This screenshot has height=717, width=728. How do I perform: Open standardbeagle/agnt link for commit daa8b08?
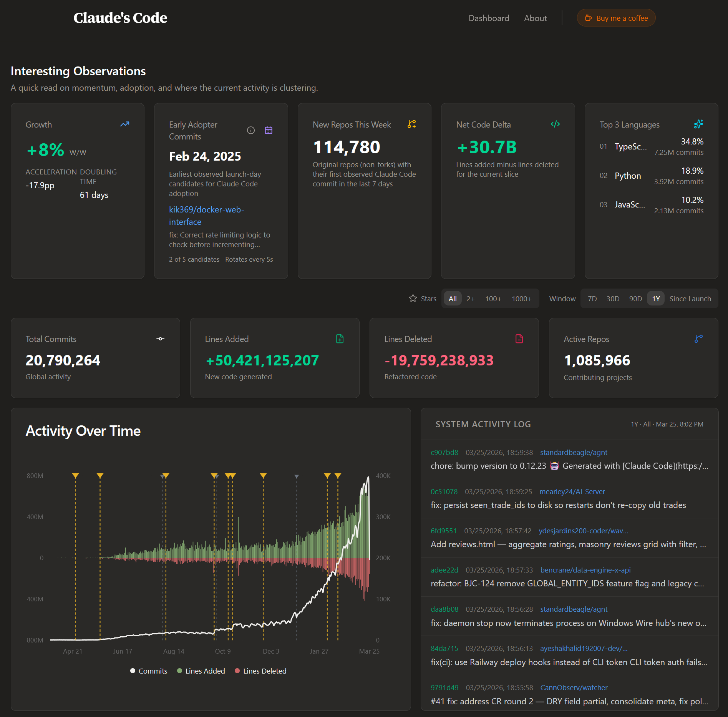pyautogui.click(x=574, y=609)
